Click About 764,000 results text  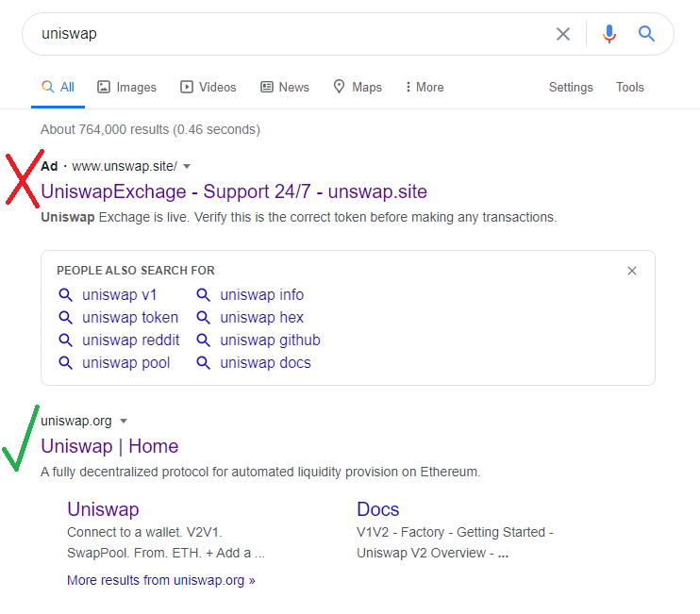(x=150, y=129)
